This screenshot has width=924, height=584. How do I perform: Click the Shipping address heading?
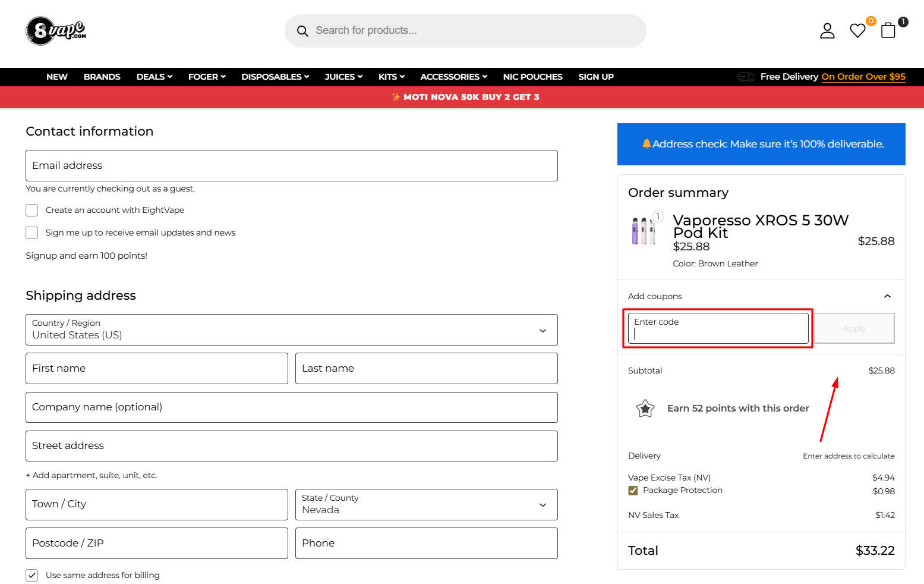point(81,296)
